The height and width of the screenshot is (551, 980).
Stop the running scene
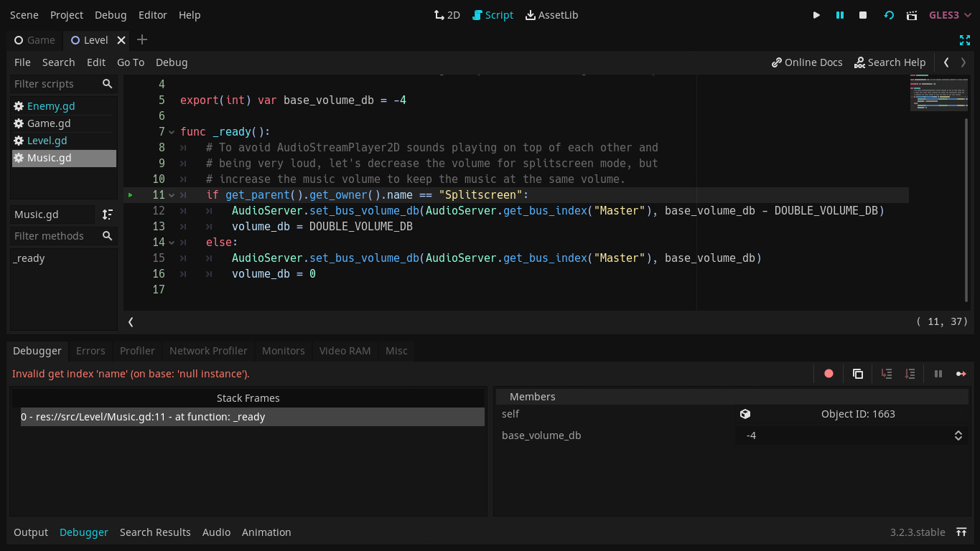[x=863, y=15]
